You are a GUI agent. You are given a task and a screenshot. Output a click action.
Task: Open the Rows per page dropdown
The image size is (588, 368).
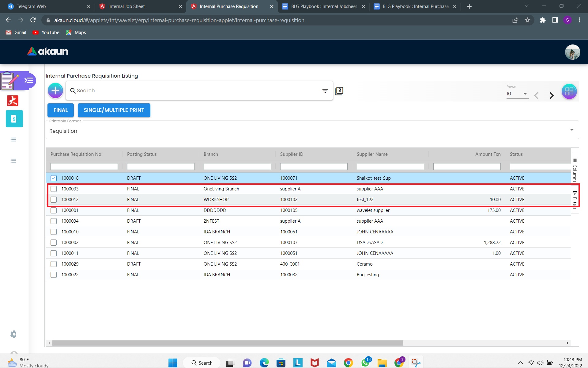[x=517, y=94]
